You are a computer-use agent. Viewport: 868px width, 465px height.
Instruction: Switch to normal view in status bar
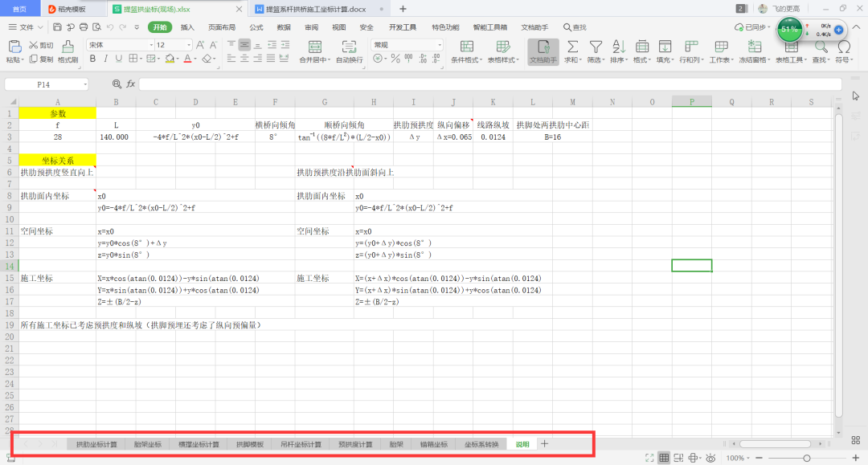click(x=664, y=458)
